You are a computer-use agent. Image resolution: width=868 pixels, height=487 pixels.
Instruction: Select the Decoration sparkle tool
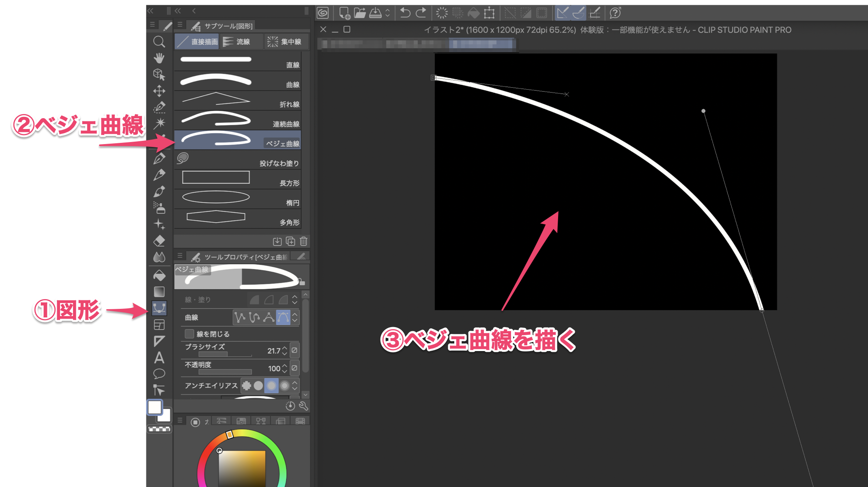tap(159, 224)
